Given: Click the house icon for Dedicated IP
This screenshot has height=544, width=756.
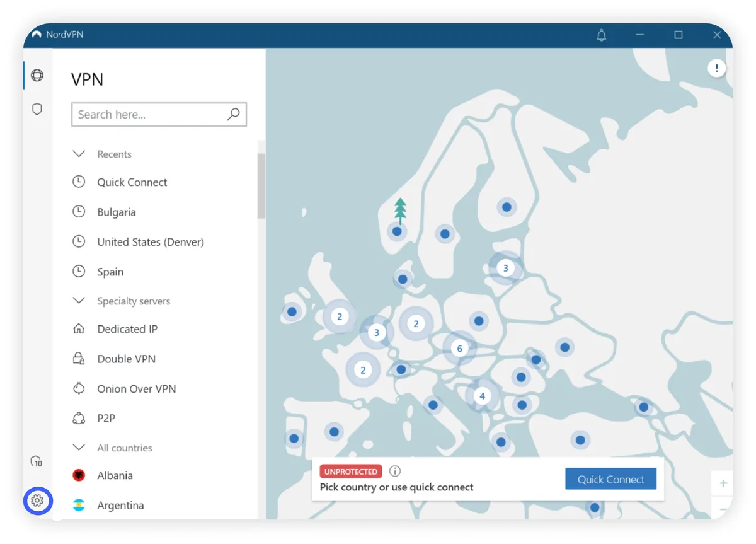Looking at the screenshot, I should pos(79,328).
